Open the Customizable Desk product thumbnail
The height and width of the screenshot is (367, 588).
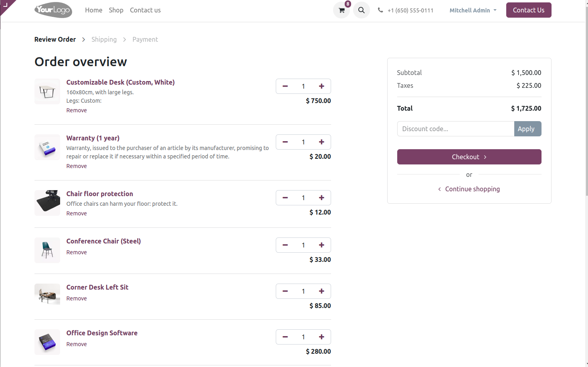click(47, 91)
